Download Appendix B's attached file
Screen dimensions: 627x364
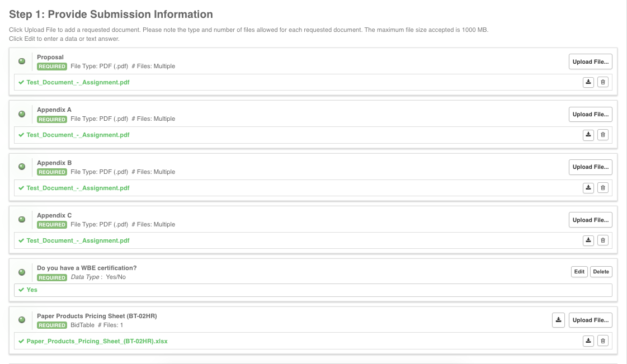(588, 187)
